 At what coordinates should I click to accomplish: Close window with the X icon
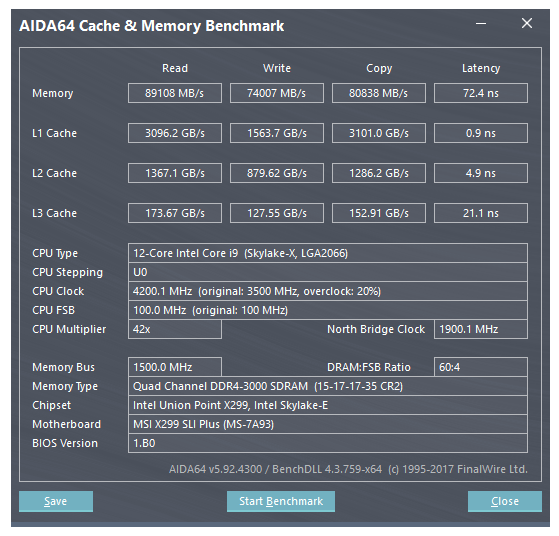[x=527, y=24]
